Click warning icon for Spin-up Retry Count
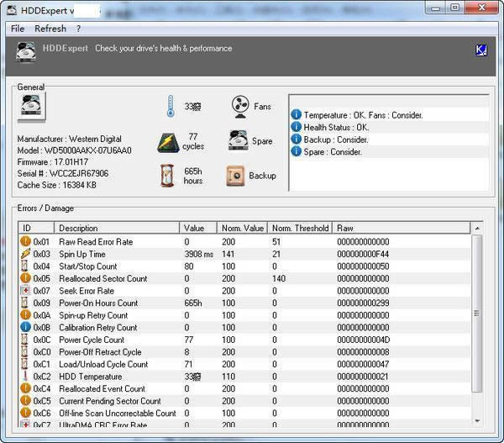The height and width of the screenshot is (443, 504). [25, 314]
